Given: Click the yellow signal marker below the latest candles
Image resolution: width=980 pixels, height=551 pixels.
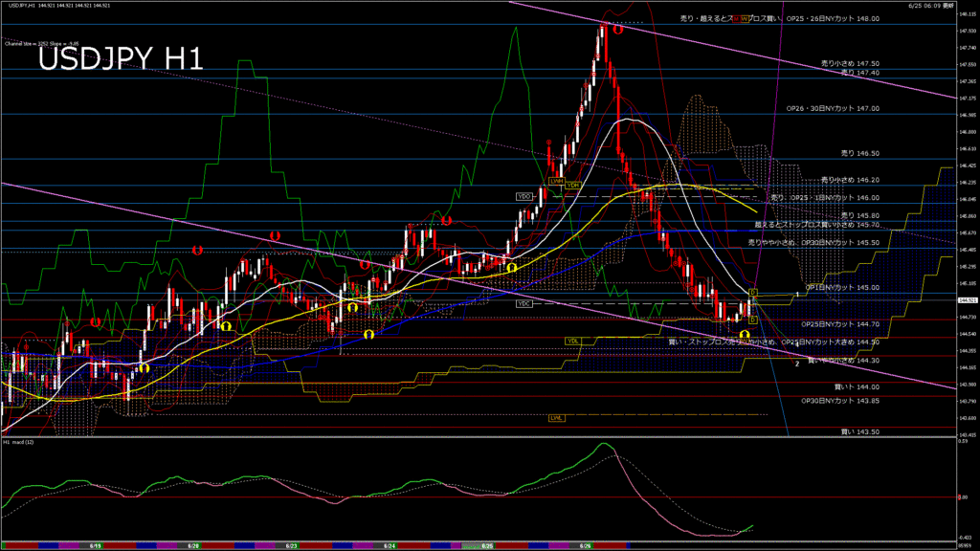Looking at the screenshot, I should (745, 335).
